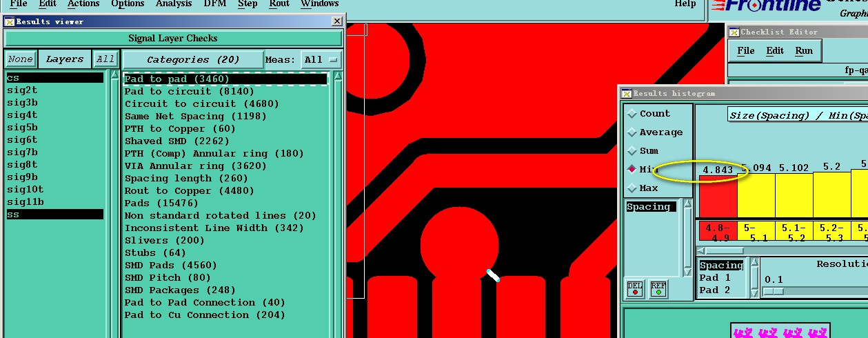Viewport: 868px width, 338px height.
Task: Click the REF icon button in histogram
Action: (x=658, y=288)
